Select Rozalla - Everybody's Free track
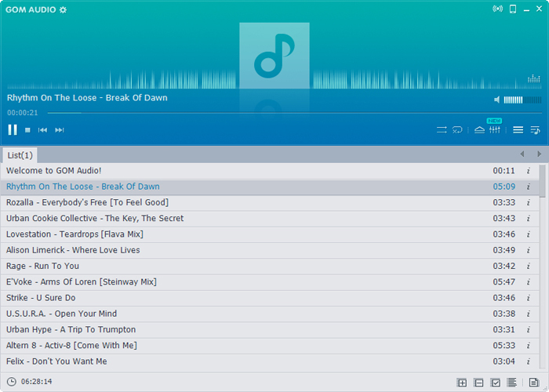Screen dimensions: 549x392 pyautogui.click(x=270, y=202)
